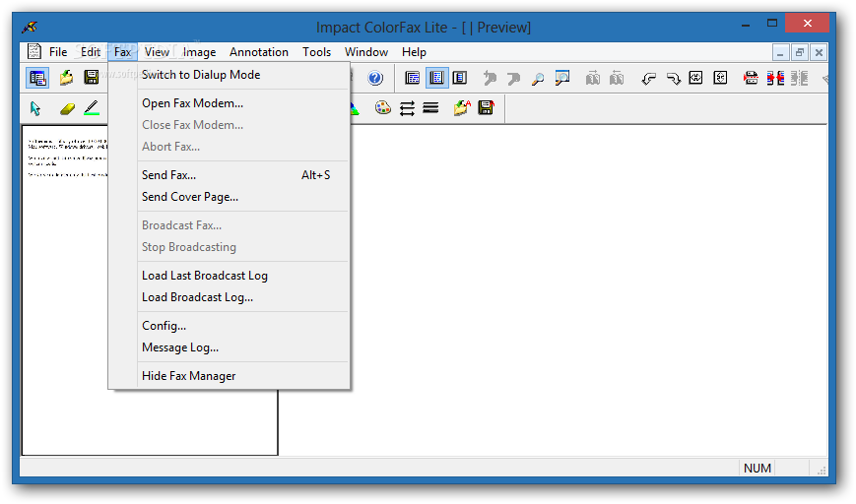Image resolution: width=856 pixels, height=504 pixels.
Task: Choose the third page layout view icon
Action: tap(460, 78)
